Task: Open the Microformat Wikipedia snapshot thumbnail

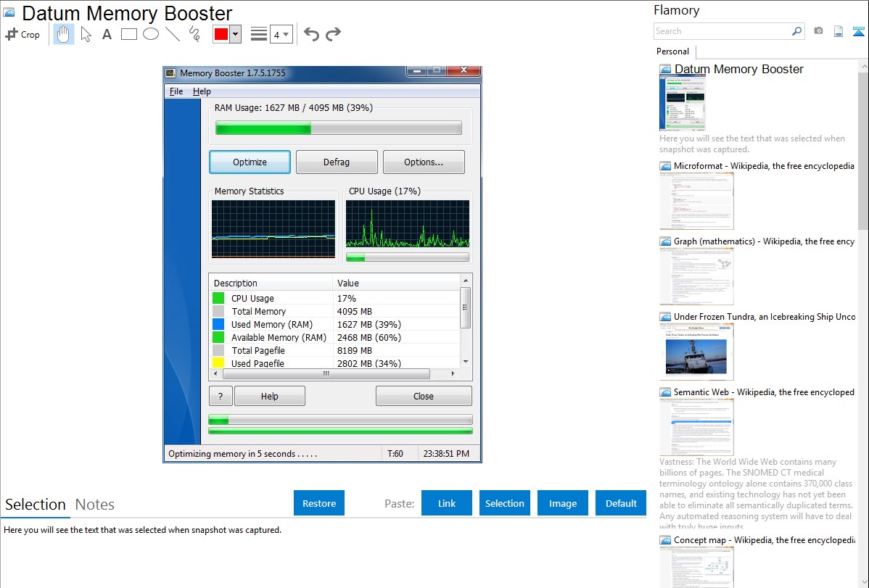Action: click(x=696, y=201)
